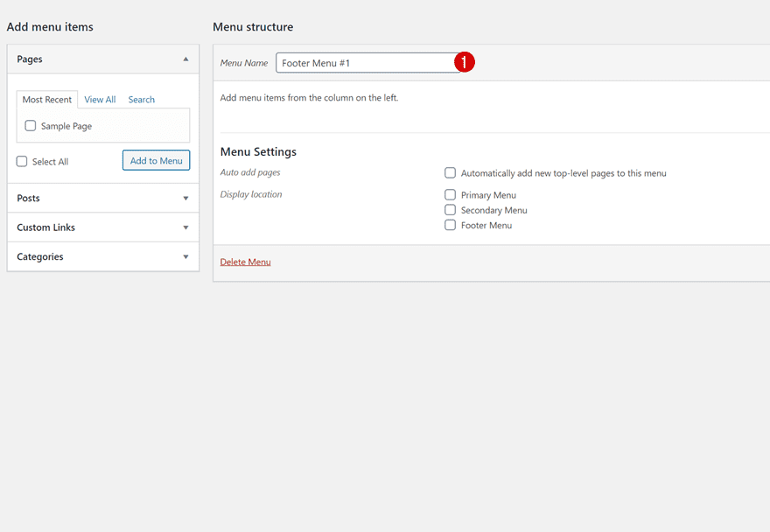Check the Primary Menu display location
This screenshot has height=532, width=770.
[x=450, y=194]
